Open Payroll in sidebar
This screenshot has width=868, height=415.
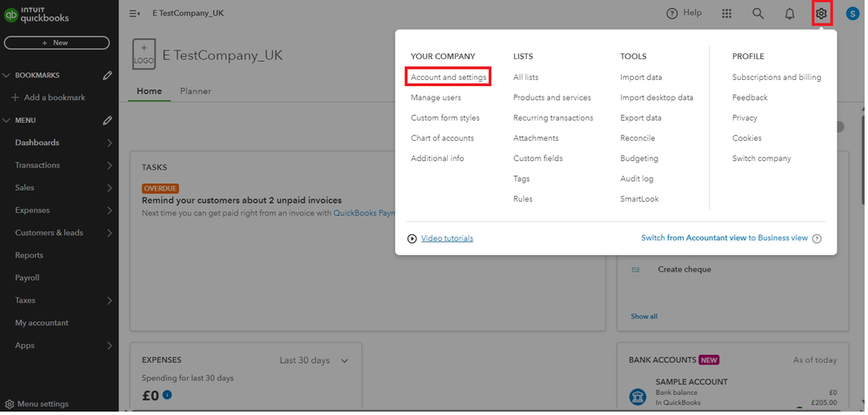pyautogui.click(x=27, y=278)
